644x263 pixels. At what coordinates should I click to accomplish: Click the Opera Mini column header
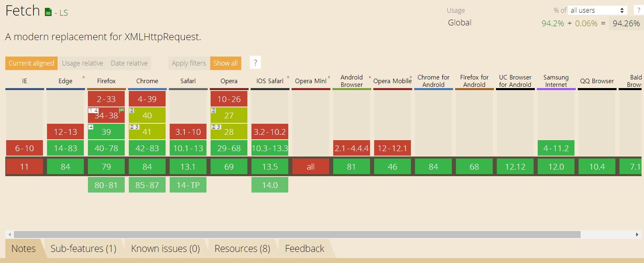(311, 81)
